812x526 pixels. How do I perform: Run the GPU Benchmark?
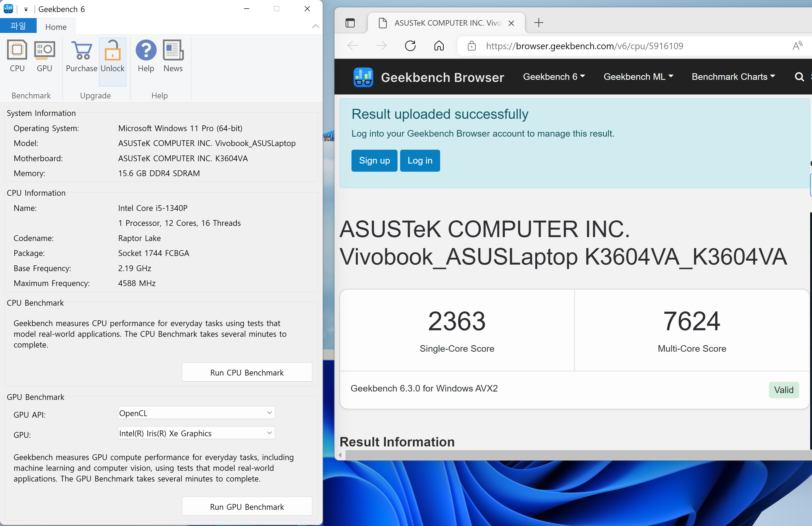pos(247,507)
